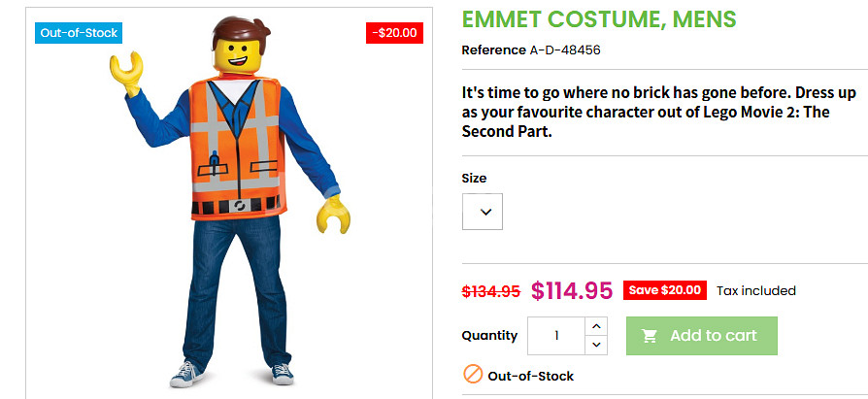Click the crossed-out $134.95 price
Screen dimensions: 868x399
(490, 291)
